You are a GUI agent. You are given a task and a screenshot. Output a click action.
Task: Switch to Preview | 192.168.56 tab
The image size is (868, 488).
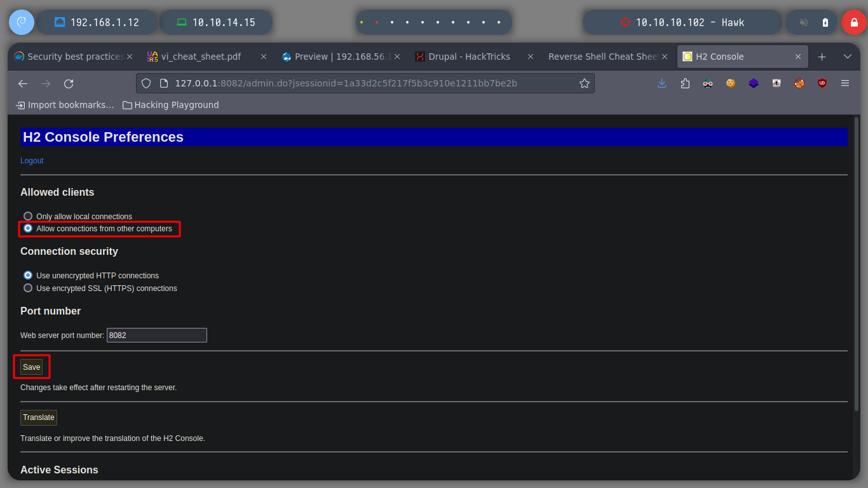tap(339, 57)
